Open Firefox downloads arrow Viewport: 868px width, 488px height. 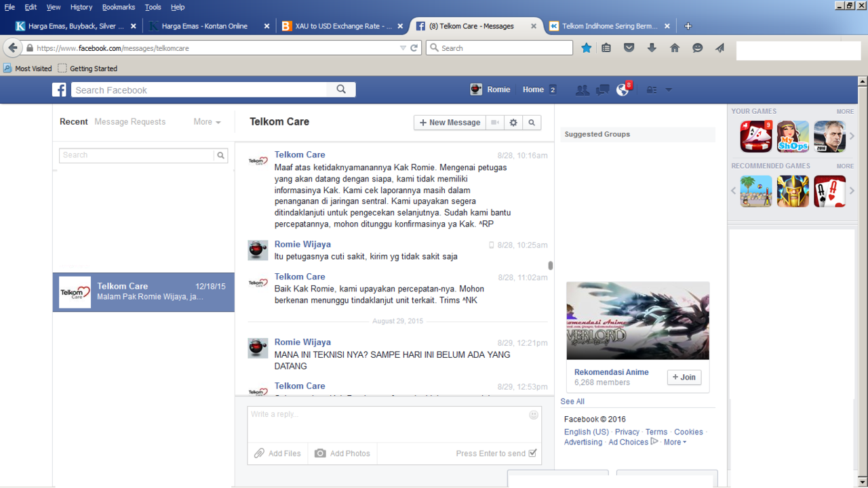pos(652,48)
